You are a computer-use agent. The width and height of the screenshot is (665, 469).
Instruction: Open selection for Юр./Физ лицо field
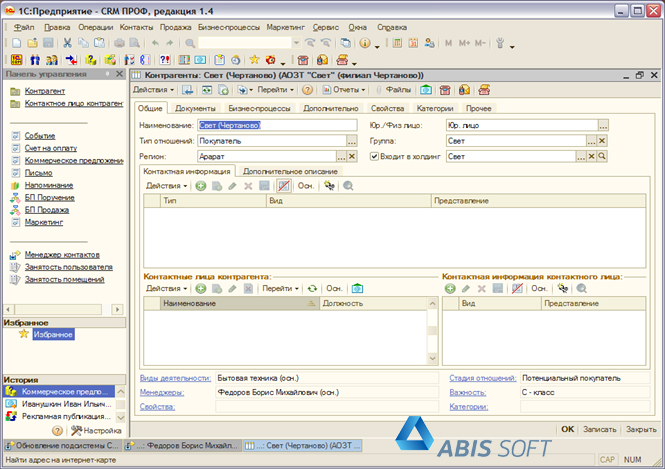tap(603, 125)
